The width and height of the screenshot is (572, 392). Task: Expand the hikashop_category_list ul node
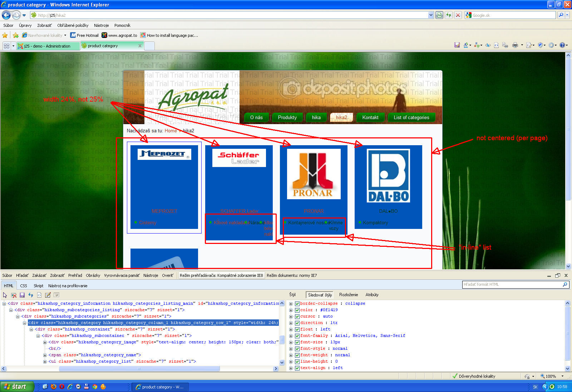pos(45,362)
